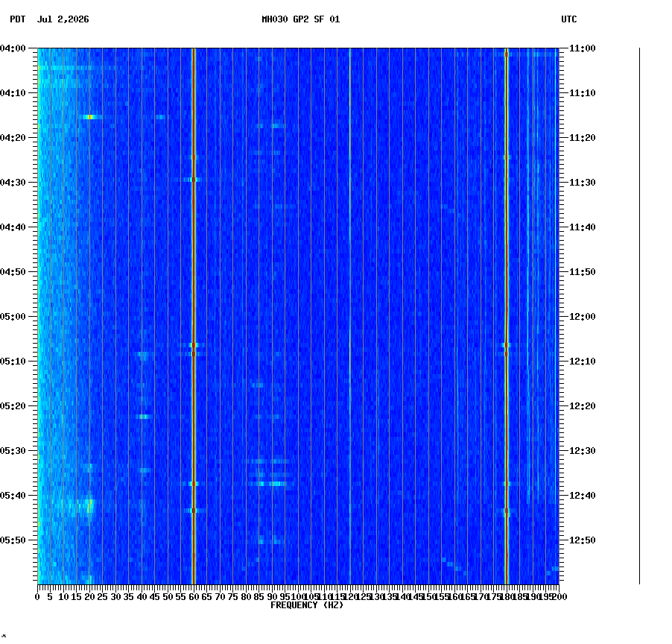Click the 05:50 PDT time label

click(13, 540)
